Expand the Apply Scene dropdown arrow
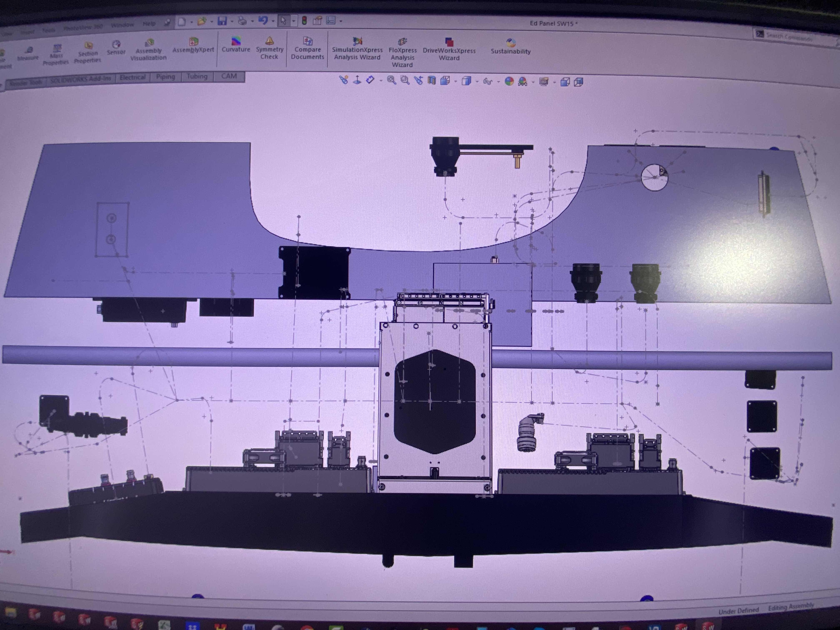Screen dimensions: 840x630 pyautogui.click(x=533, y=82)
